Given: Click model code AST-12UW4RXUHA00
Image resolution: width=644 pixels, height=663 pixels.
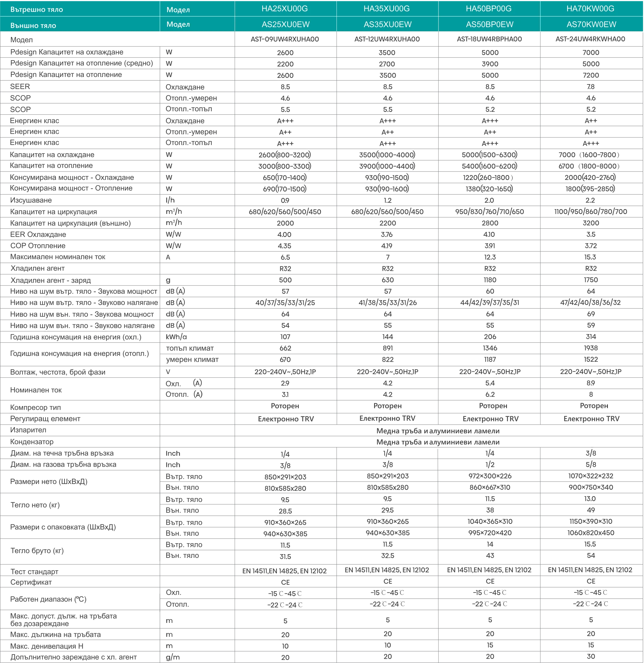Looking at the screenshot, I should pos(387,39).
